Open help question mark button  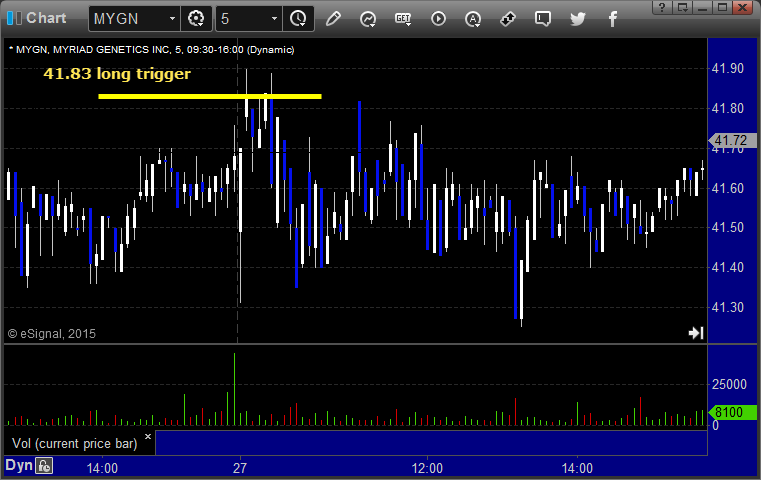[x=662, y=7]
